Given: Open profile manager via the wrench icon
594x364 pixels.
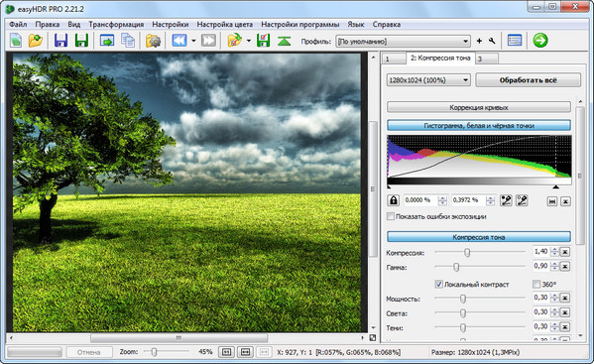Looking at the screenshot, I should pyautogui.click(x=492, y=41).
